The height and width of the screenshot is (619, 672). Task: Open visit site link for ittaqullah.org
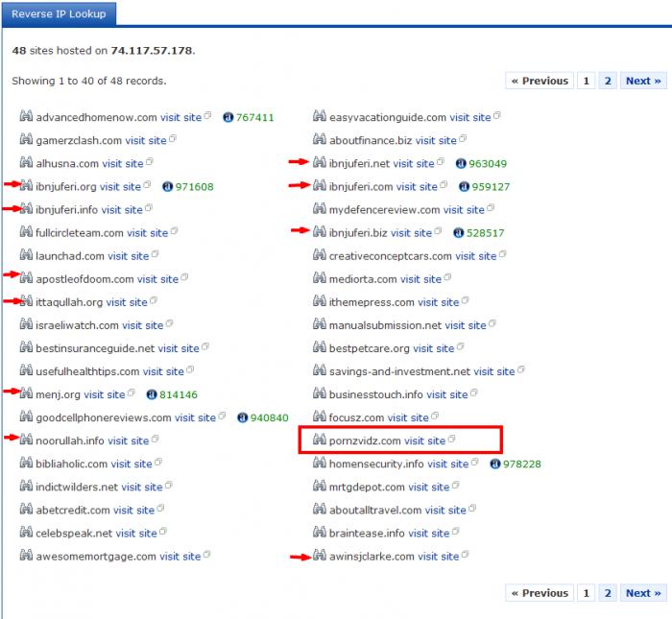(x=127, y=302)
